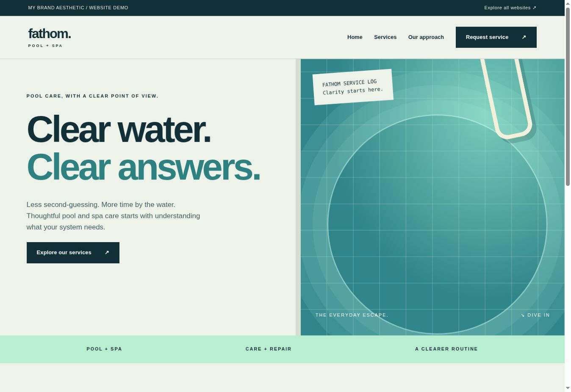Click the arrow icon in Request service

[x=524, y=37]
